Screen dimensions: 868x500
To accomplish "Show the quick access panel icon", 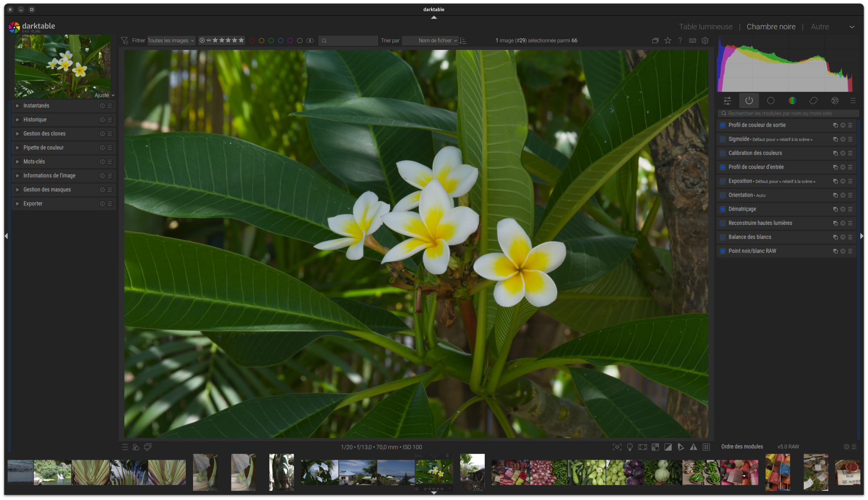I will point(727,101).
